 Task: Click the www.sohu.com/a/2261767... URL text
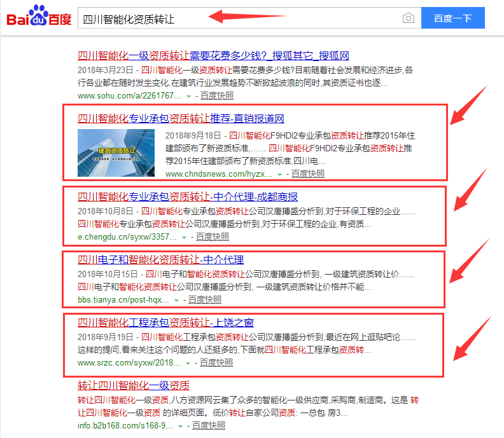click(x=129, y=96)
